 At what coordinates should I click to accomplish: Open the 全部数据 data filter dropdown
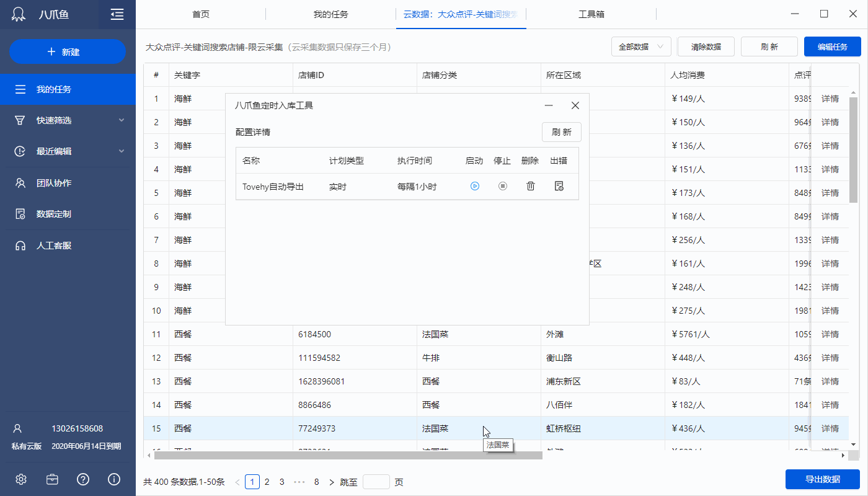641,46
